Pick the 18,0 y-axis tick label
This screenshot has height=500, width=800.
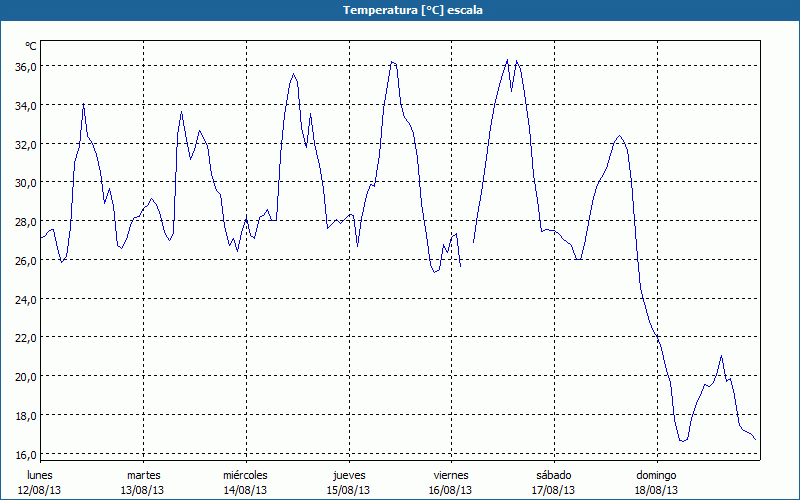point(25,415)
